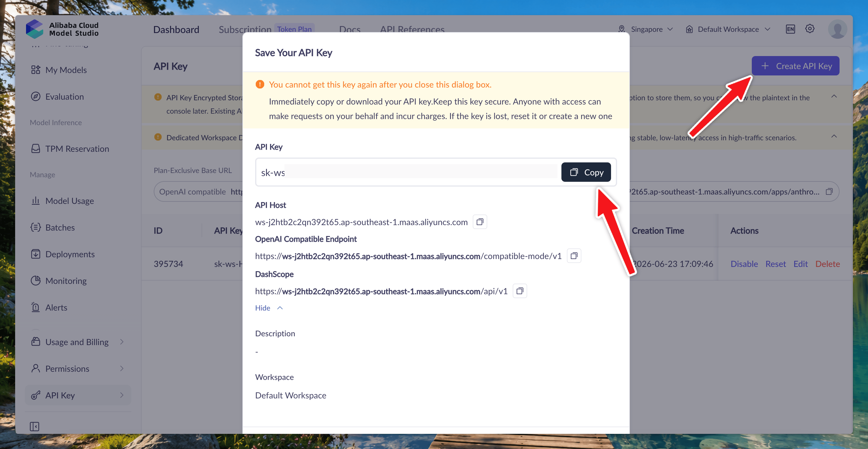The image size is (868, 449).
Task: Click the Deployments download-box icon
Action: pos(35,254)
